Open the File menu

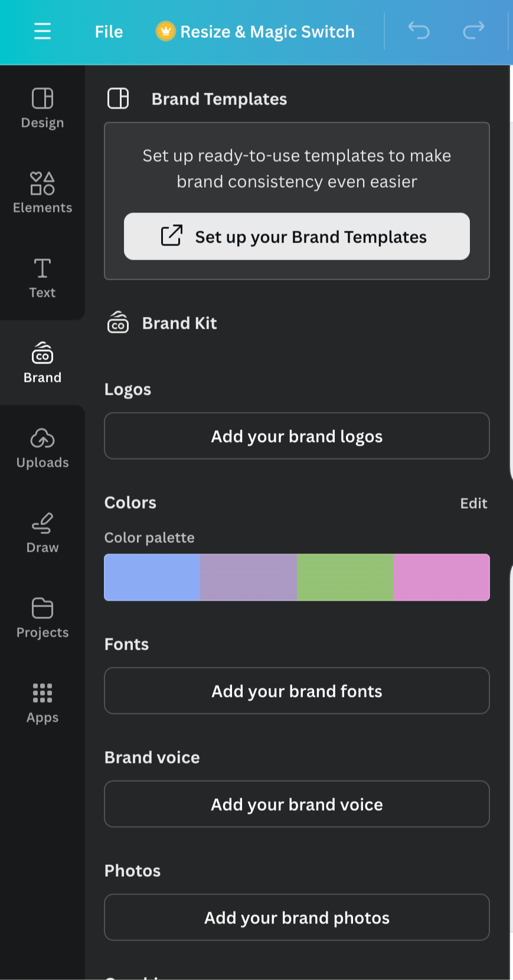point(109,32)
